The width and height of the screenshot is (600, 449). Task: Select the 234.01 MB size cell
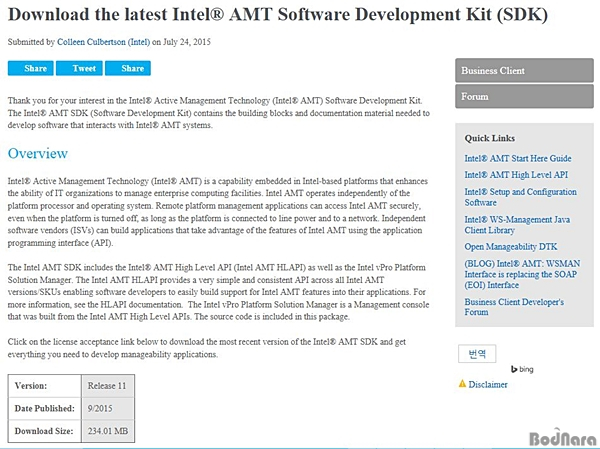[108, 431]
